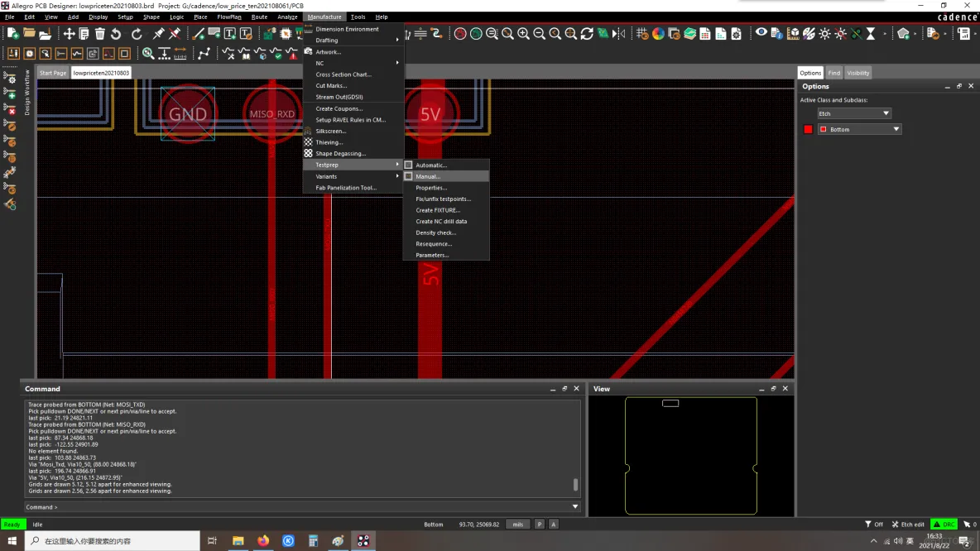Click Fix/unfix testpoints... entry
The width and height of the screenshot is (980, 551).
pos(446,199)
